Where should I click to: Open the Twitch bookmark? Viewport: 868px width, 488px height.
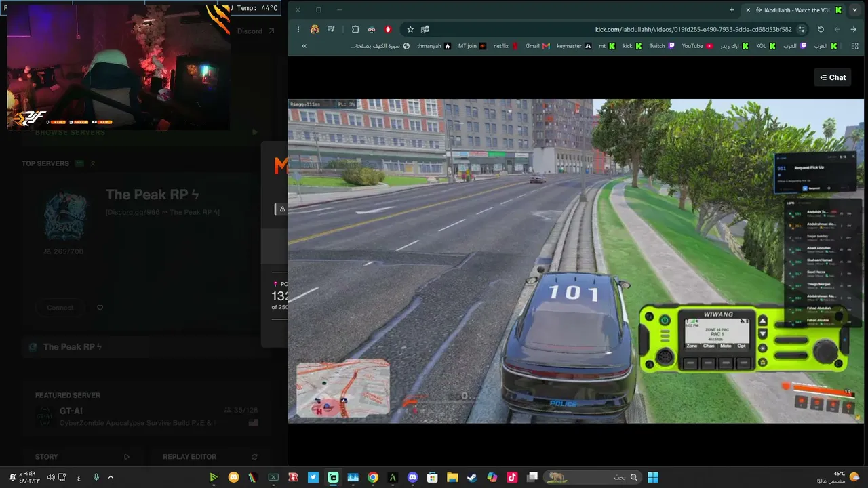pos(662,46)
